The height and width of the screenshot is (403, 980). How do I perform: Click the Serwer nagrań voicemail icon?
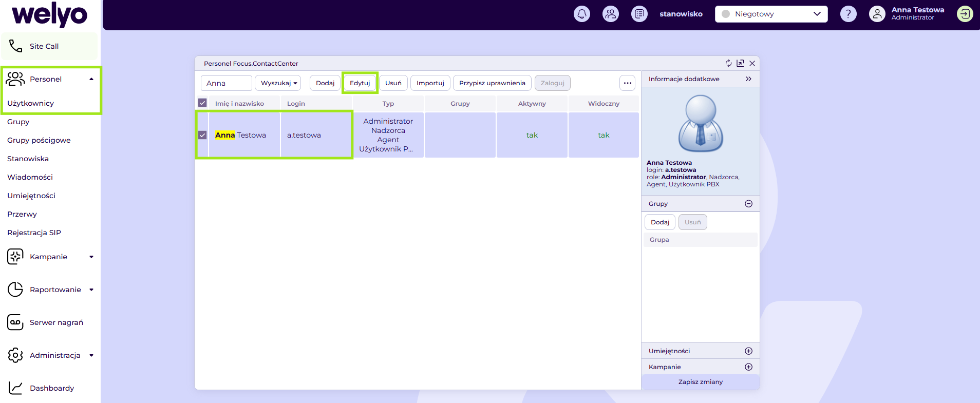[x=15, y=322]
